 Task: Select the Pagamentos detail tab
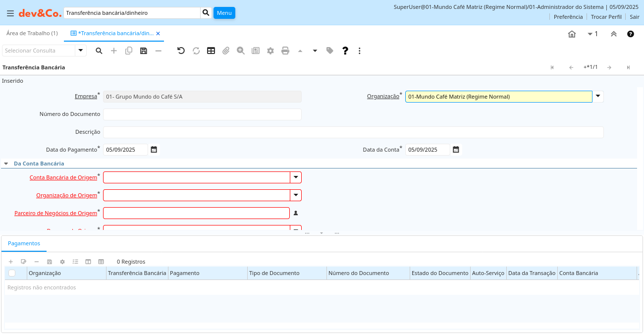[24, 244]
